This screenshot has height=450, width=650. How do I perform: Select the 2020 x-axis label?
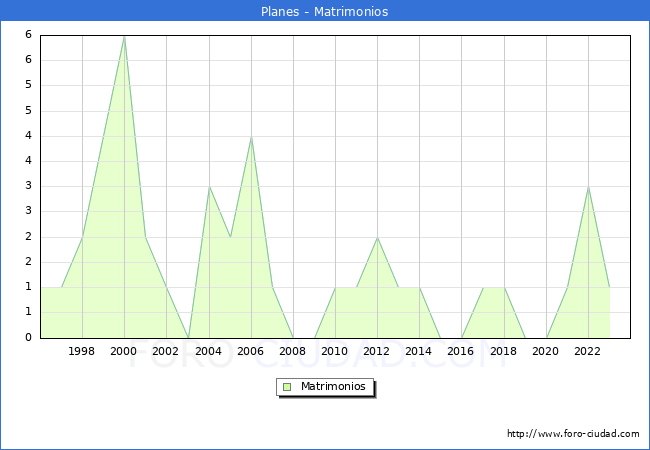546,351
